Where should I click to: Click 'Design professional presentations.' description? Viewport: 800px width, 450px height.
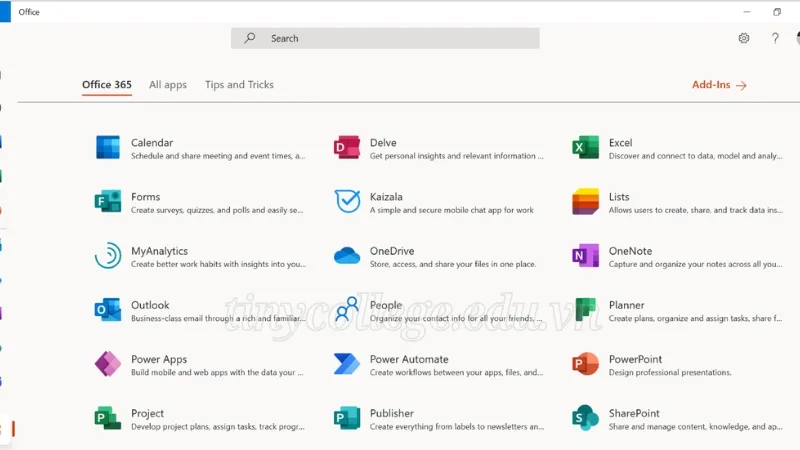(x=670, y=372)
